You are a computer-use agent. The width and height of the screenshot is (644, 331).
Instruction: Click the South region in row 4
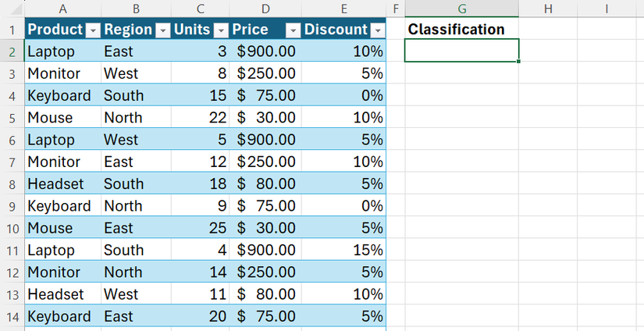pyautogui.click(x=136, y=96)
